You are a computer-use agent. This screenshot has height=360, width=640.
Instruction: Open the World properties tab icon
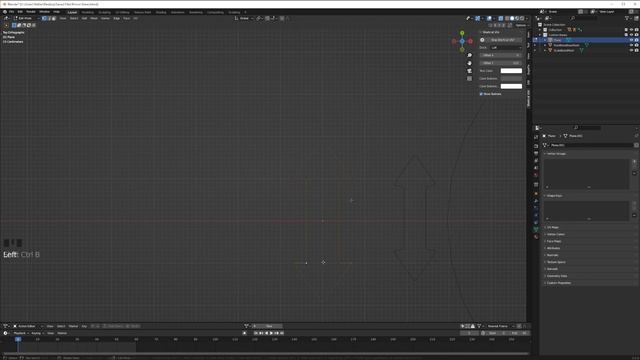tap(536, 175)
